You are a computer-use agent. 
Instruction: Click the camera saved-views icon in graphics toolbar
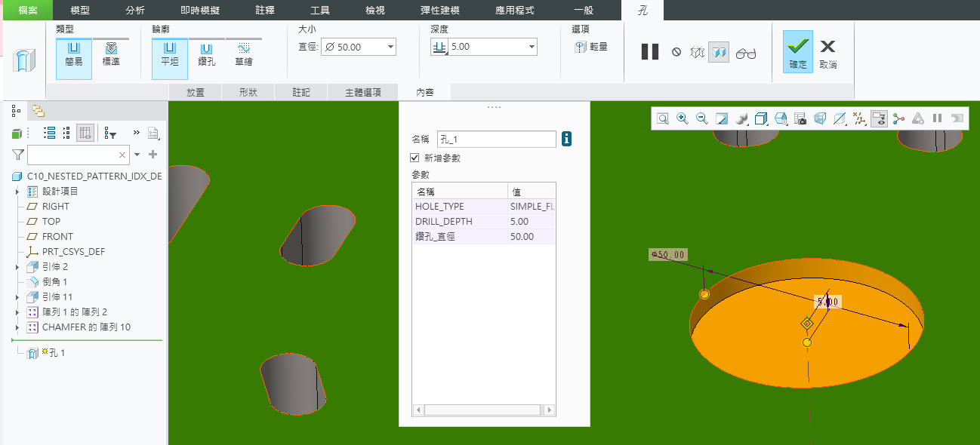coord(800,118)
